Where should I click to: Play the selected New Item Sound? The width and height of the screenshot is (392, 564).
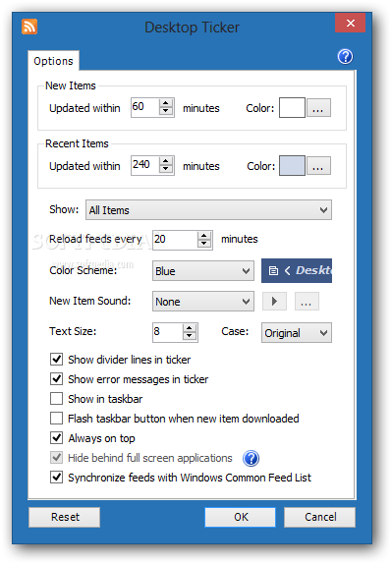click(x=274, y=302)
